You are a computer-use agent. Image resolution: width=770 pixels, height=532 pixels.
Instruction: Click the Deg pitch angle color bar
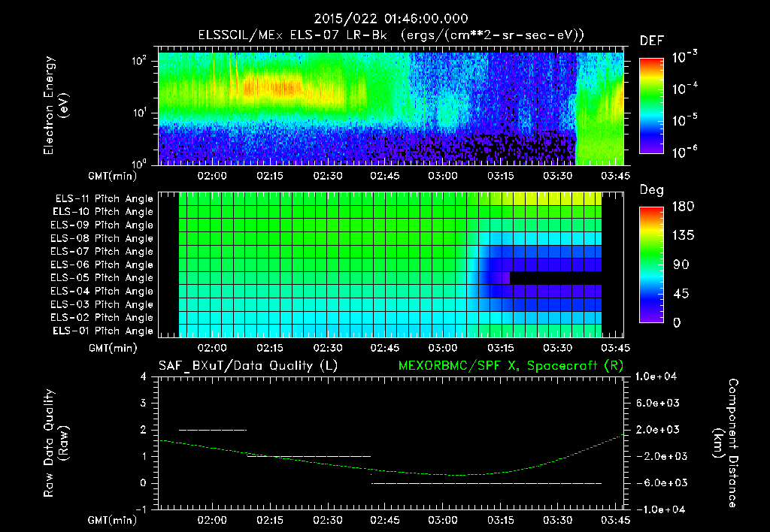(652, 264)
